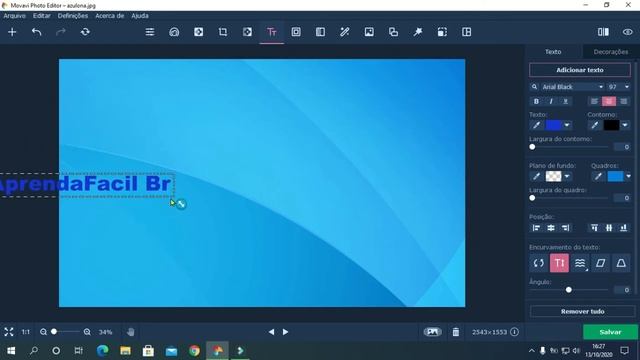Viewport: 640px width, 360px height.
Task: Reset changes with the refresh icon
Action: [x=85, y=32]
